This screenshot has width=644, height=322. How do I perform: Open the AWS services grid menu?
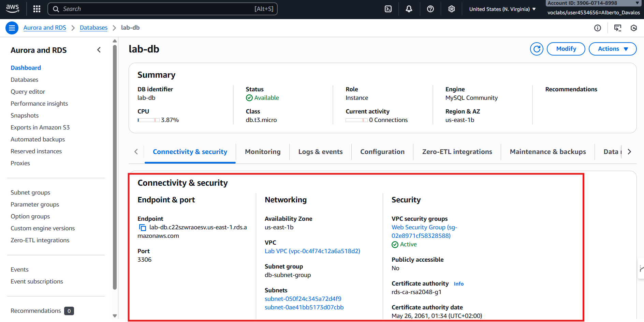pyautogui.click(x=37, y=9)
